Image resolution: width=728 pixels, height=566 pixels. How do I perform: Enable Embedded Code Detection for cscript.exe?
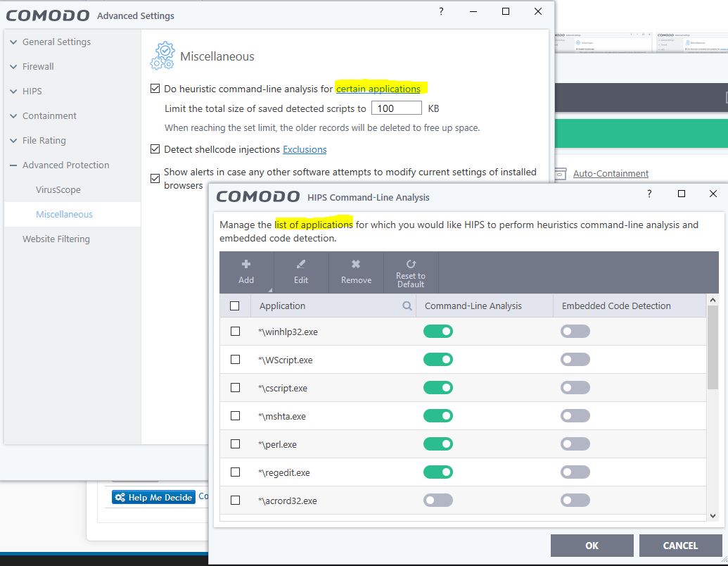pyautogui.click(x=575, y=388)
